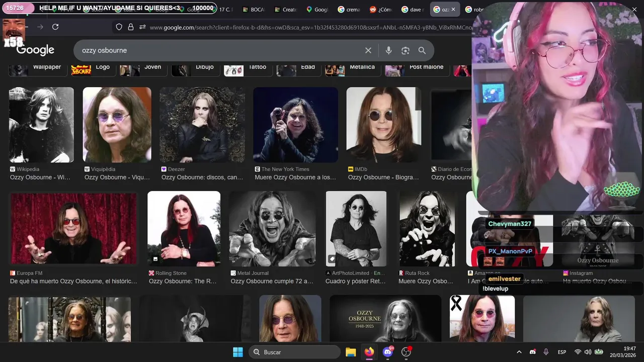Open the 'Ozzy Osbourne 1948-2025' tribute image
The height and width of the screenshot is (362, 644).
coord(385,319)
